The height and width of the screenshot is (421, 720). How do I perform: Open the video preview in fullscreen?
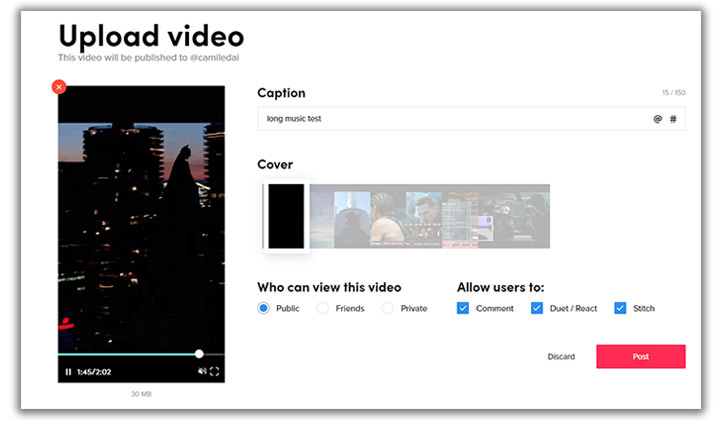214,371
